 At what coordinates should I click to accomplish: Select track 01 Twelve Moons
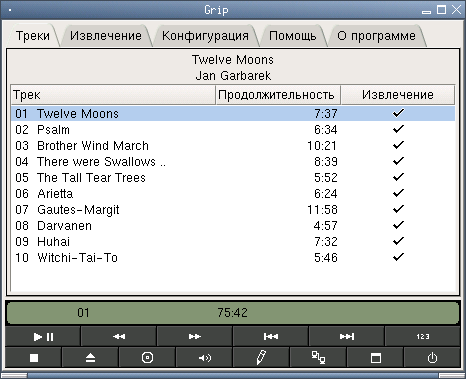(233, 113)
